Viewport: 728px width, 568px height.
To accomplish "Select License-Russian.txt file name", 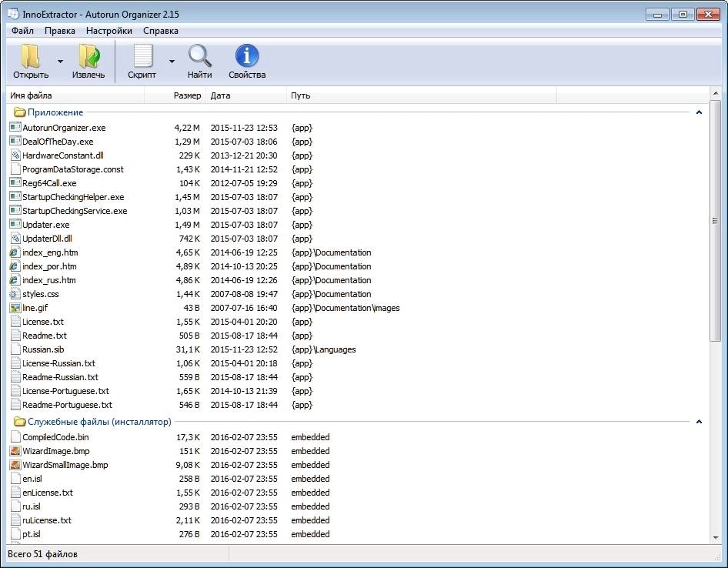I will click(59, 363).
